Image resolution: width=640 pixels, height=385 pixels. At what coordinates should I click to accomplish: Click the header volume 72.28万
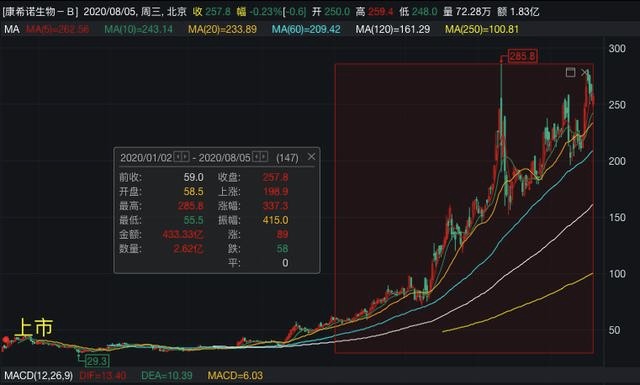coord(473,11)
